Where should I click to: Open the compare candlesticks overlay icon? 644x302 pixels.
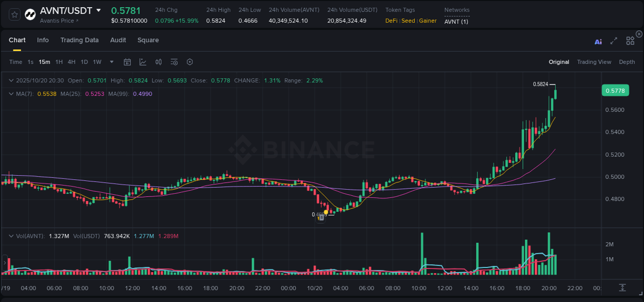(x=158, y=62)
